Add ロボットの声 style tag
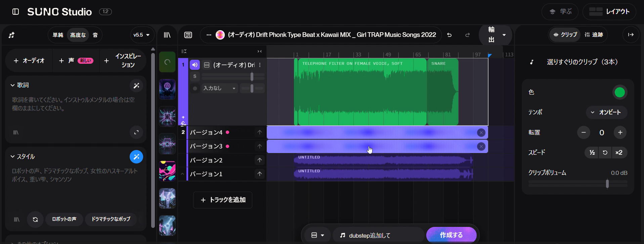This screenshot has height=244, width=644. coord(64,219)
